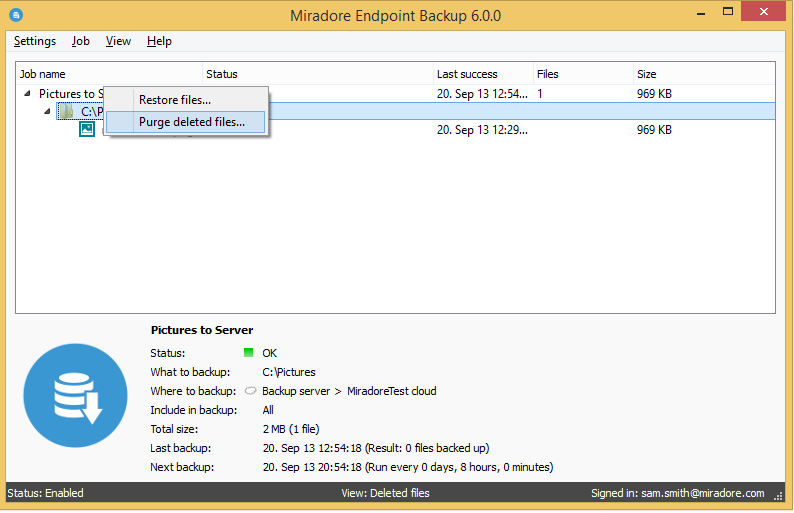
Task: Click the large blue backup database icon
Action: [75, 396]
